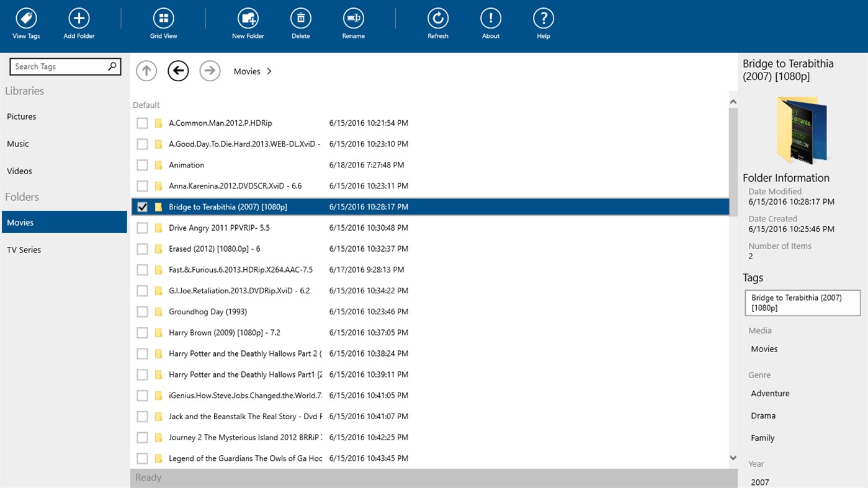Viewport: 868px width, 488px height.
Task: Uncheck the Bridge to Terabithia folder
Action: 142,206
